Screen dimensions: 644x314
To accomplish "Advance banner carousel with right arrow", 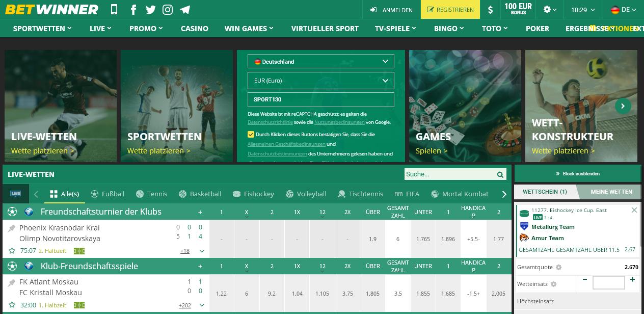I will [x=623, y=106].
